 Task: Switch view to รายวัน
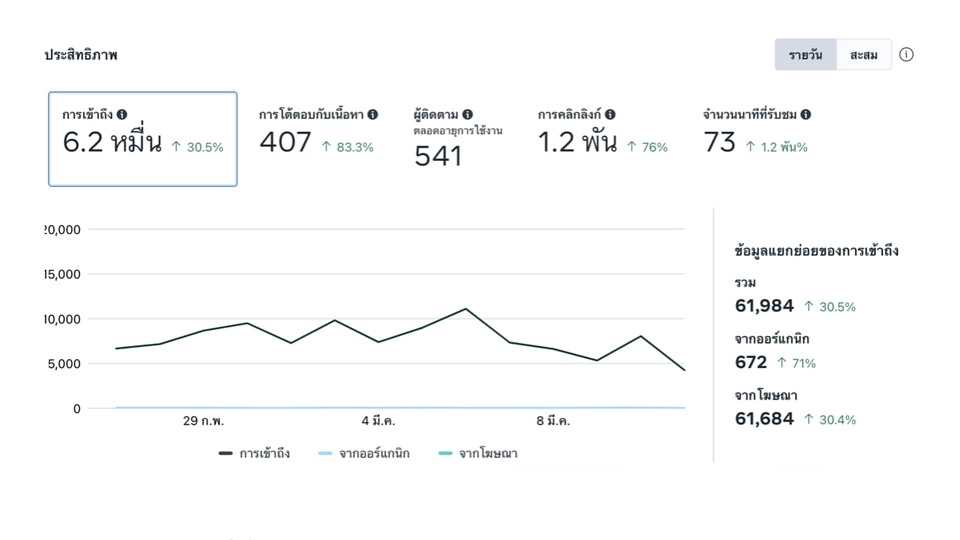[x=805, y=54]
